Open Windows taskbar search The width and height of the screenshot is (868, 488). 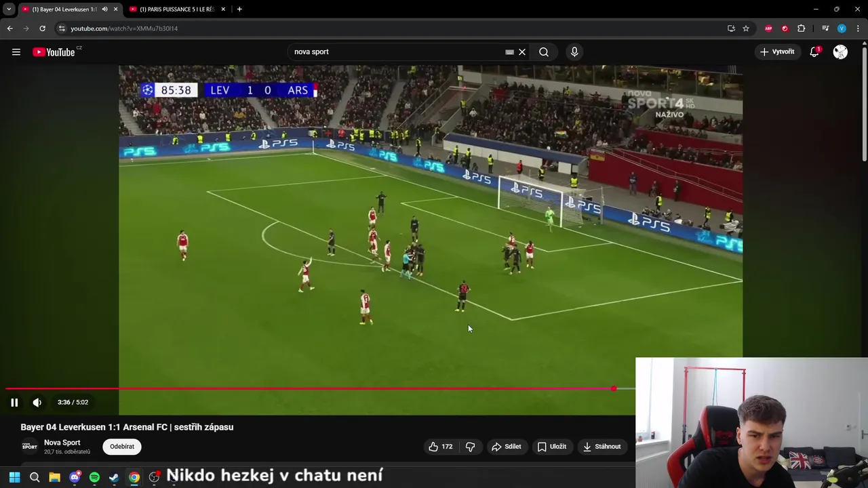tap(35, 477)
